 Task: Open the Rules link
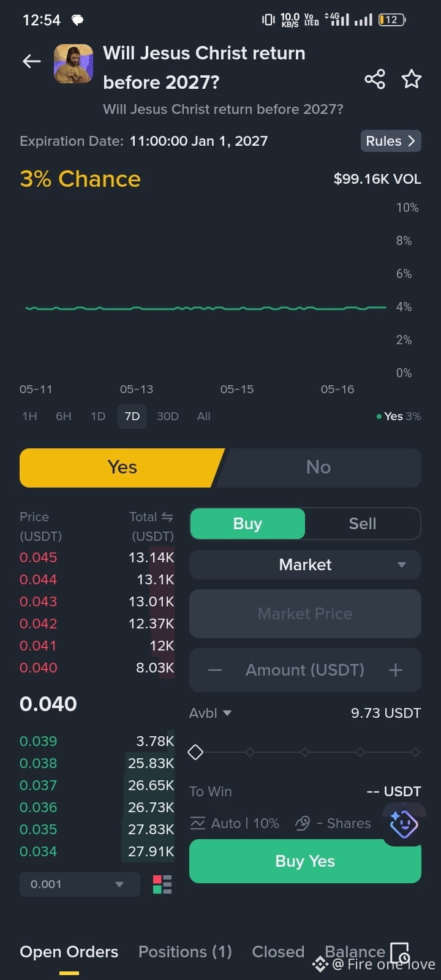click(391, 141)
